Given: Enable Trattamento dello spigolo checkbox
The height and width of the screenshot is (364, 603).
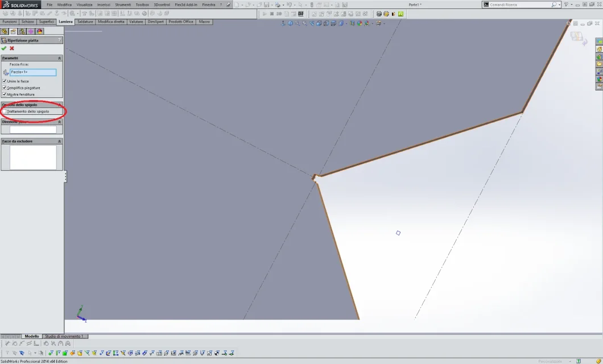Looking at the screenshot, I should coord(4,111).
